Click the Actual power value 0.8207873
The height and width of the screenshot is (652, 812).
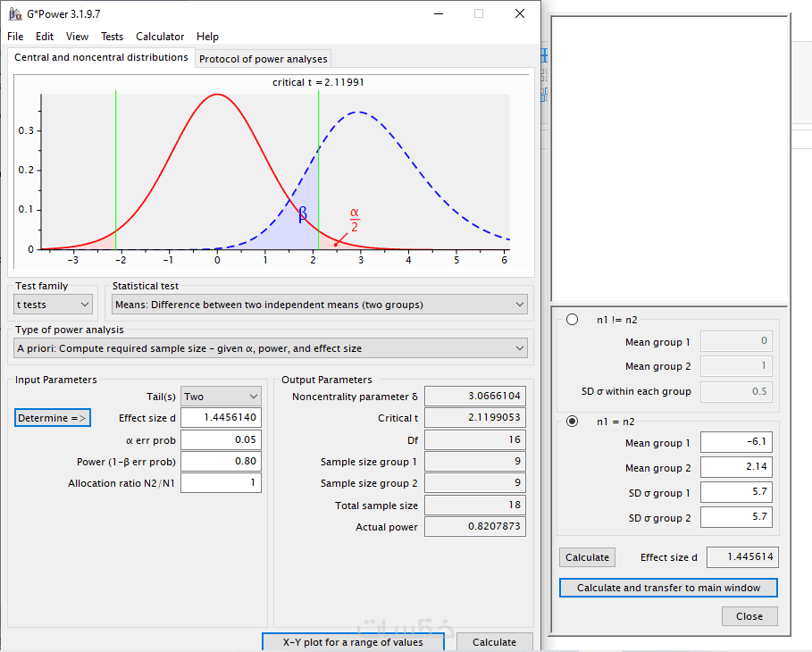coord(475,527)
